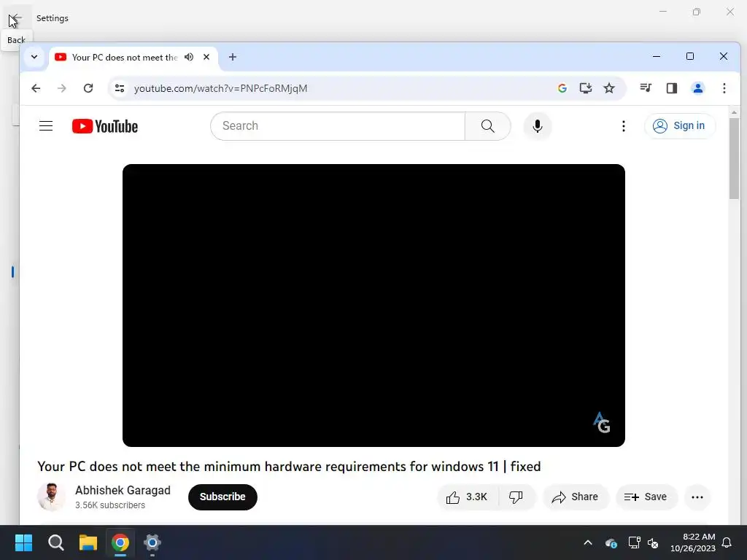The image size is (747, 560).
Task: Open the notifications bell
Action: (x=727, y=542)
